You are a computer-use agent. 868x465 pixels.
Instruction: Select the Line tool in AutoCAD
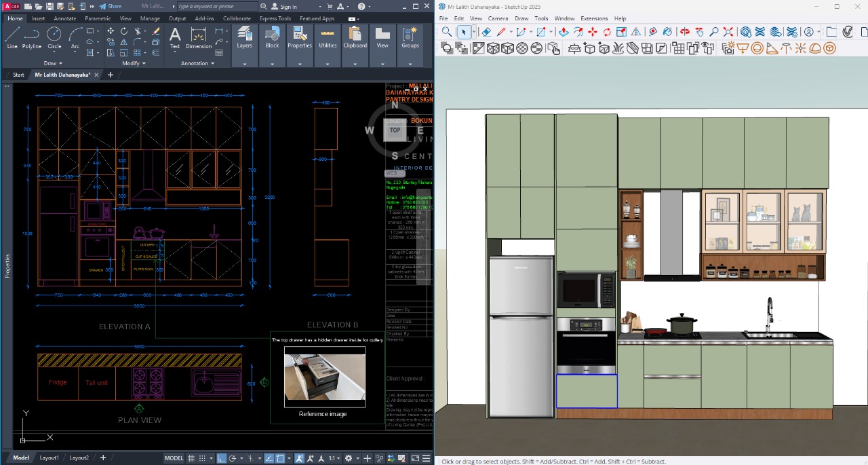pos(12,37)
